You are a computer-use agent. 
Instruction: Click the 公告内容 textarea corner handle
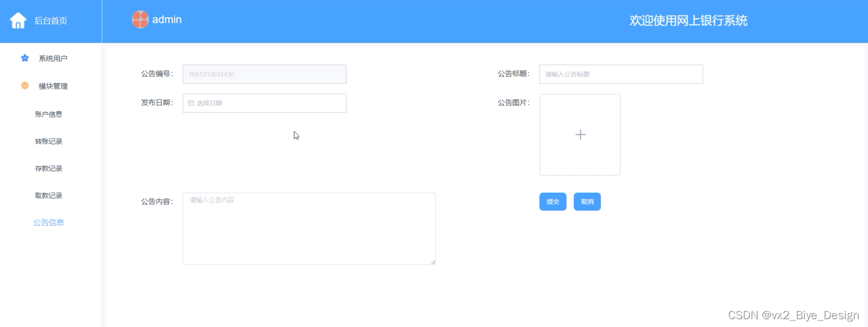432,261
